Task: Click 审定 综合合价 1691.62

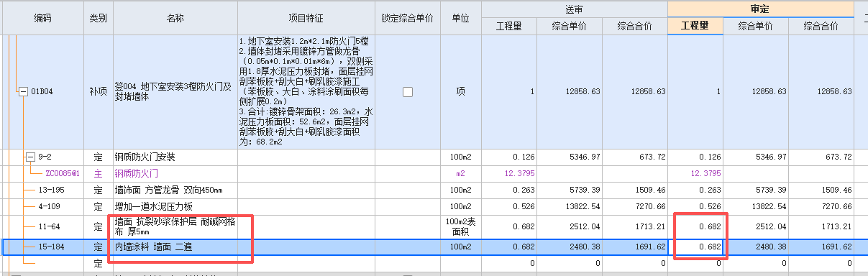Action: [x=821, y=247]
